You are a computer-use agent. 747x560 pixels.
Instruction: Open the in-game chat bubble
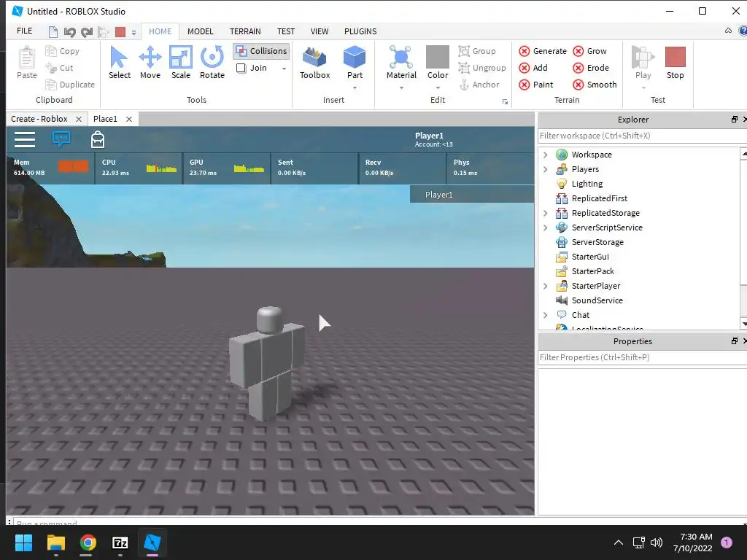pyautogui.click(x=61, y=139)
